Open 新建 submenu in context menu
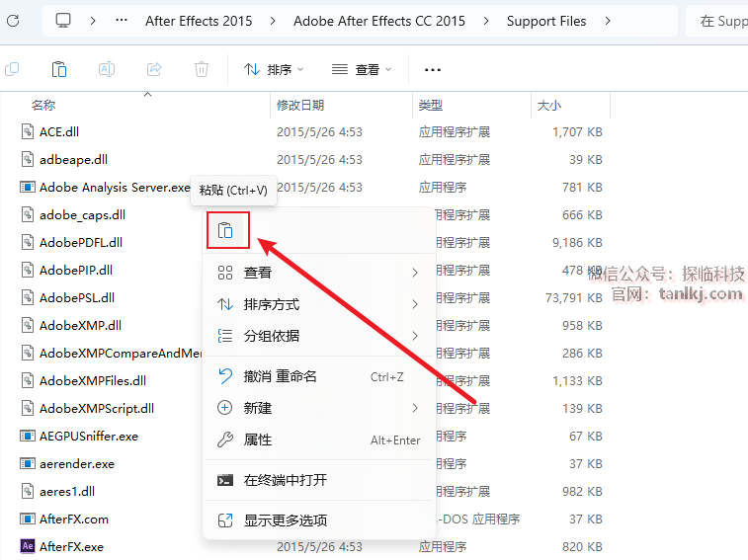 click(x=319, y=408)
